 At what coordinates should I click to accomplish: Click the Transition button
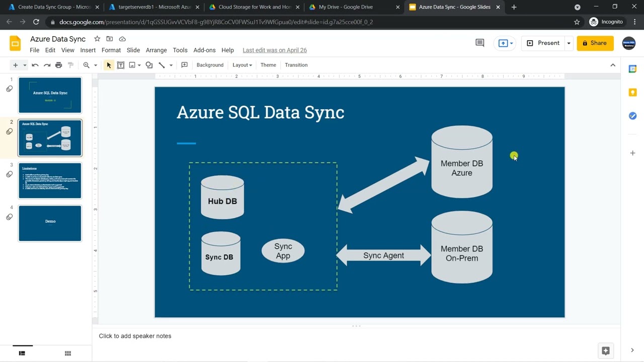(296, 65)
